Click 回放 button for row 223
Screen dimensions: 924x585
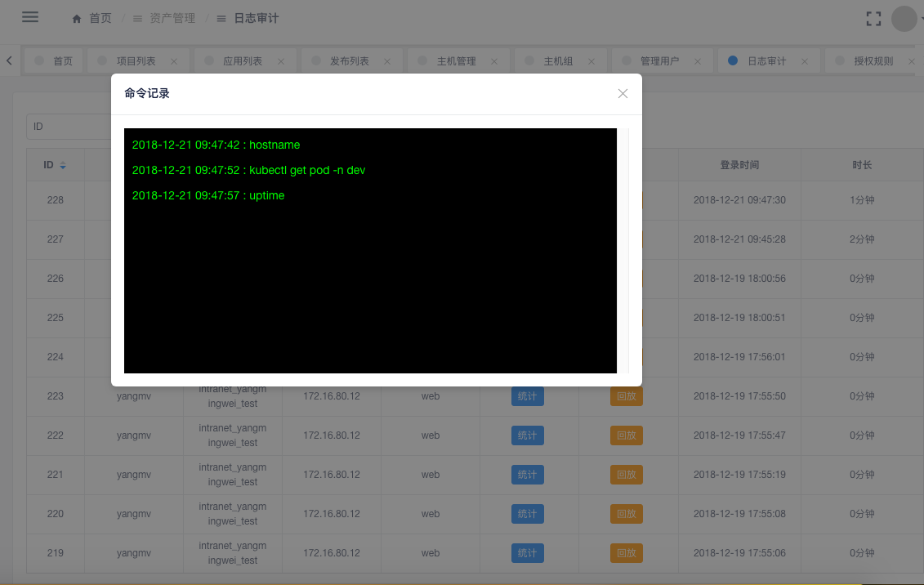(627, 396)
